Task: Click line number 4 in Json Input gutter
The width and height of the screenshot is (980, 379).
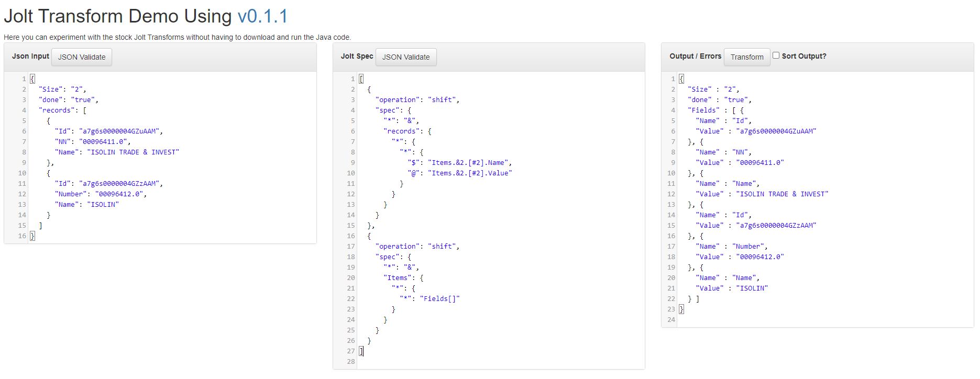Action: click(24, 110)
